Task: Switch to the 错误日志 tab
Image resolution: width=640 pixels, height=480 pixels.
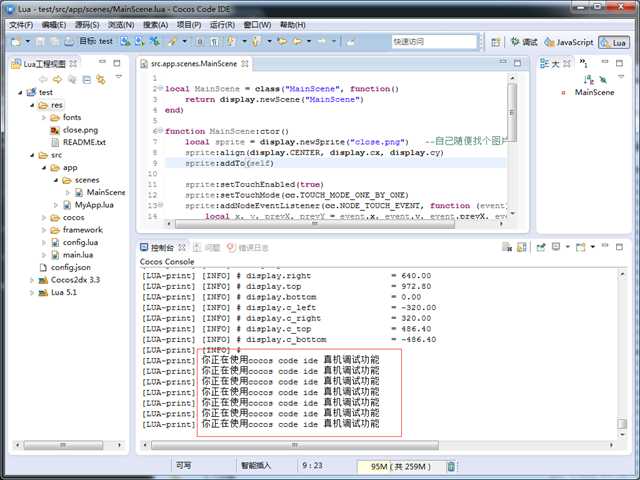Action: pos(248,247)
